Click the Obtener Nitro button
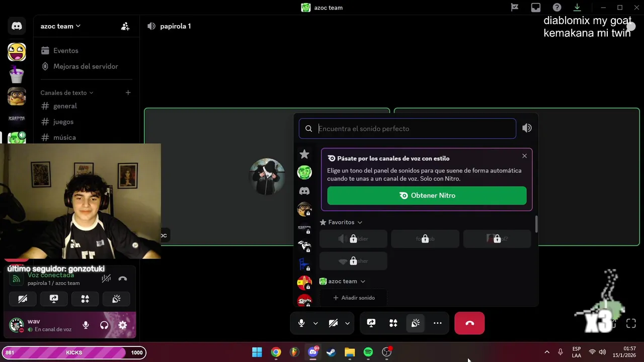This screenshot has width=644, height=362. point(427,196)
